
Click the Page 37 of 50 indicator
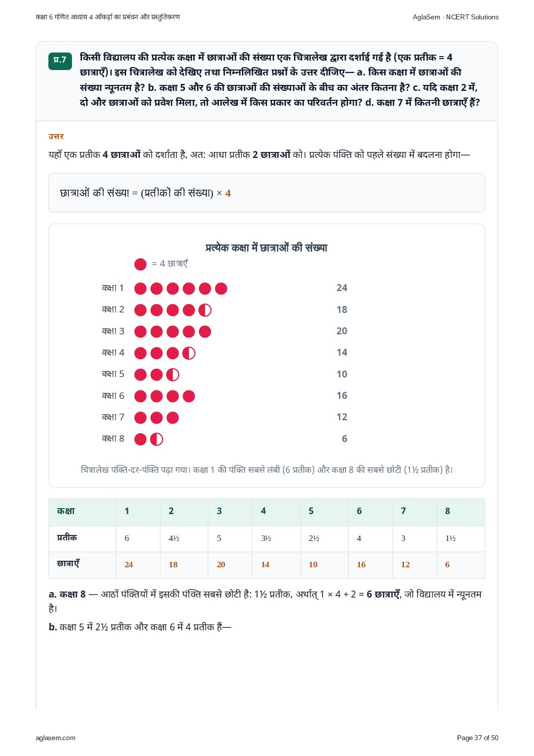coord(477,738)
